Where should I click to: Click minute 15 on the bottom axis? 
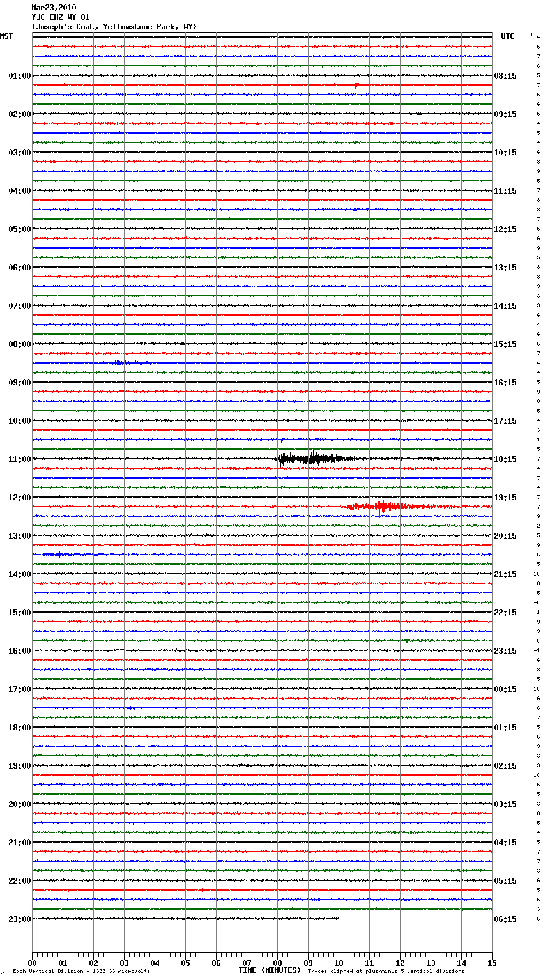click(x=492, y=963)
